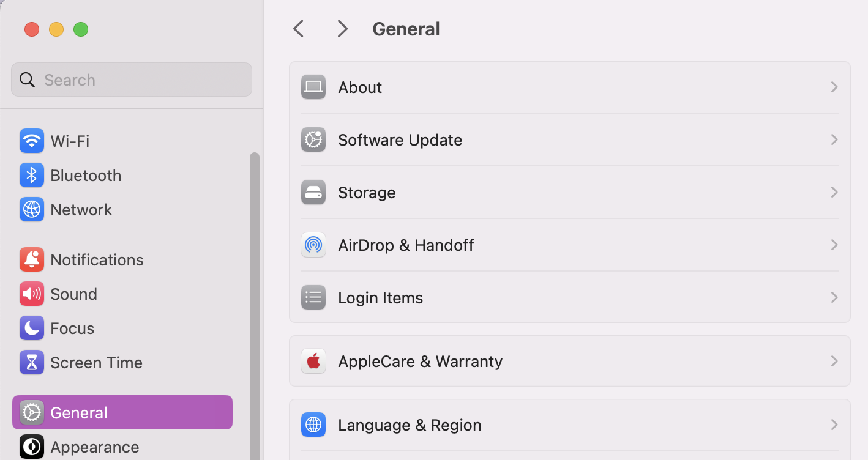The height and width of the screenshot is (460, 868).
Task: Click the Login Items list icon
Action: point(313,297)
